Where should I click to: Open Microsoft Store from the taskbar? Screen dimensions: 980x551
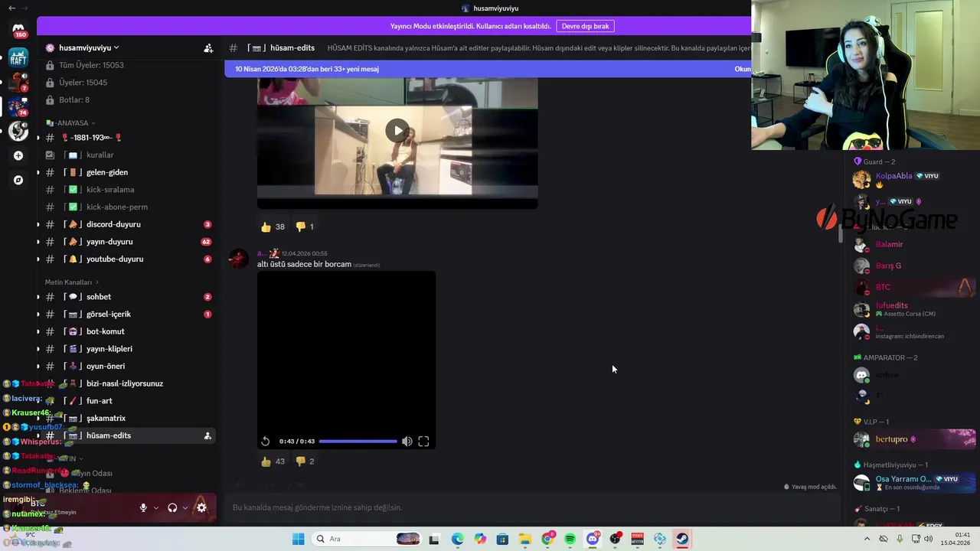pyautogui.click(x=502, y=539)
